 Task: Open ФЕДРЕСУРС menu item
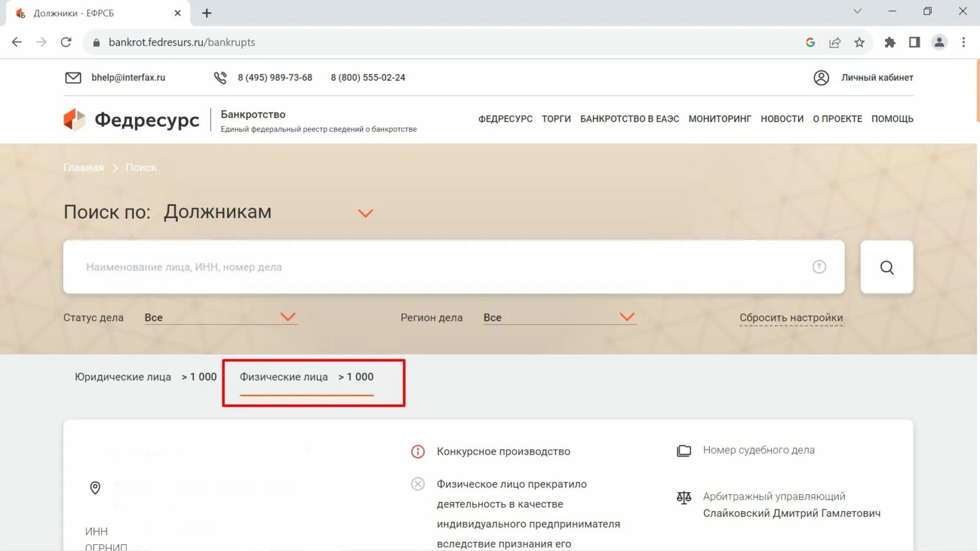[x=505, y=119]
